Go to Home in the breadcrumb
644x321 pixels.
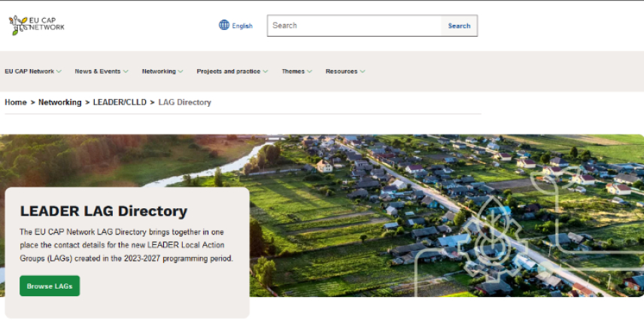pyautogui.click(x=16, y=102)
